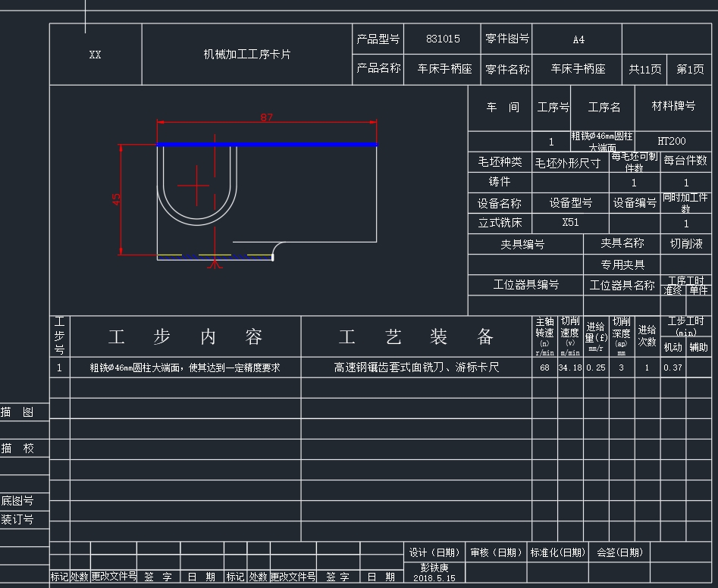Click the 设计（日期） footer cell
This screenshot has width=718, height=588.
pyautogui.click(x=434, y=553)
